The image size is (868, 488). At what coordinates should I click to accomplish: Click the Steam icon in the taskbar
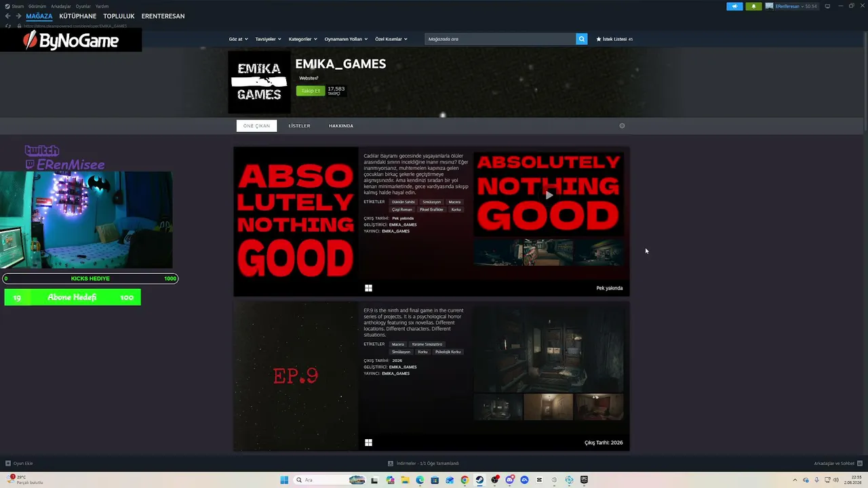(479, 480)
